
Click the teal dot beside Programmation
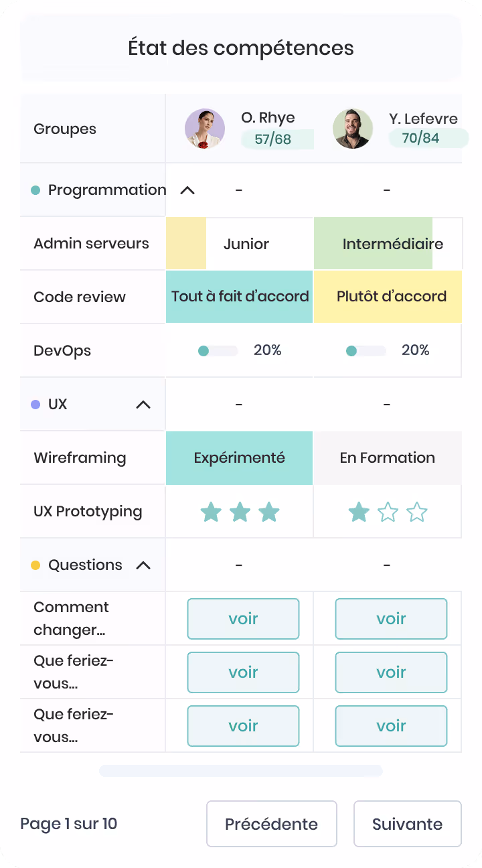click(36, 190)
